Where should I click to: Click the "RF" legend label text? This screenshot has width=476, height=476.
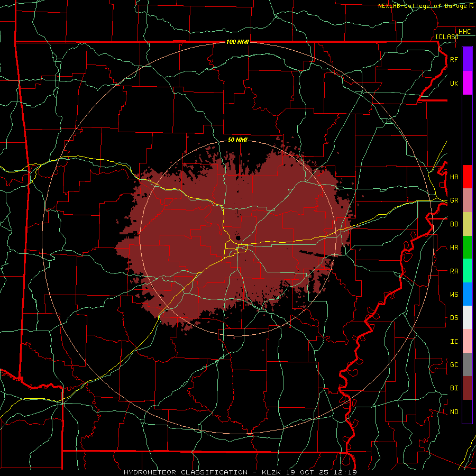(x=454, y=59)
